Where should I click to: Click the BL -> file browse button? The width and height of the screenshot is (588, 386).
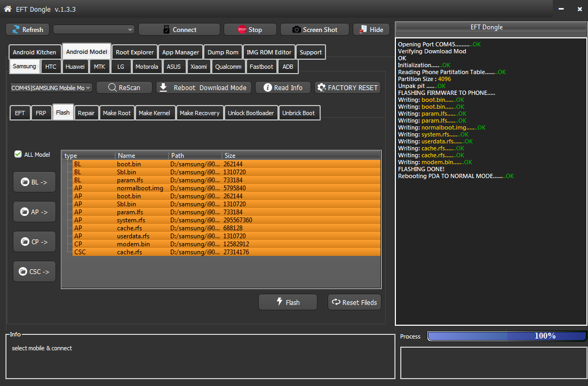[34, 182]
